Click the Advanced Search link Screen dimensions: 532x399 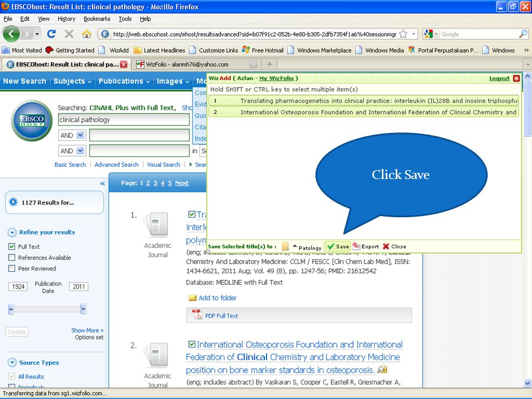pyautogui.click(x=116, y=165)
